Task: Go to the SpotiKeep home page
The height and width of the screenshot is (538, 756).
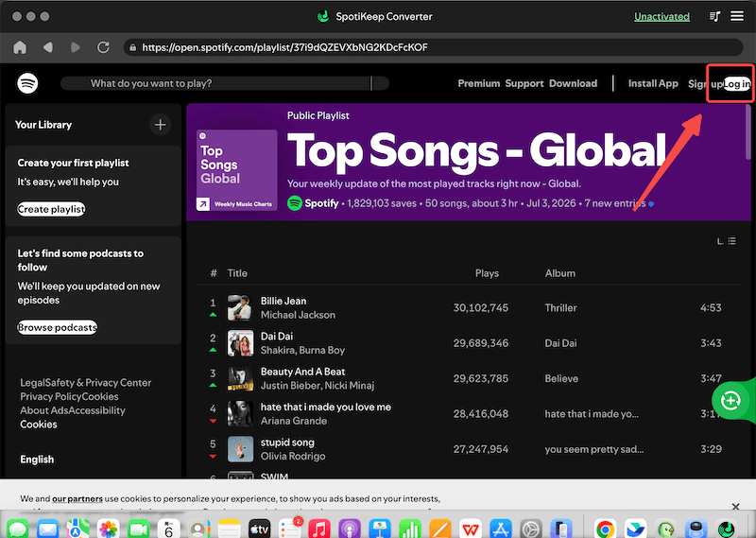Action: point(20,47)
